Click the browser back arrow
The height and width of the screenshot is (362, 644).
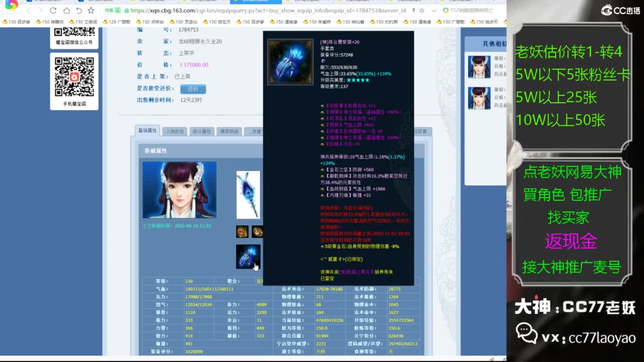pos(29,11)
